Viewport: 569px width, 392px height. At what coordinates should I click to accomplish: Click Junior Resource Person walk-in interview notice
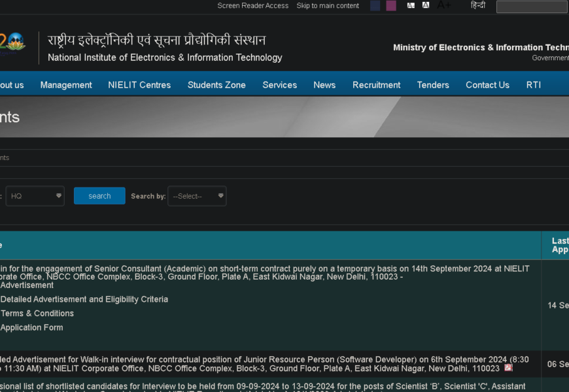tap(264, 364)
